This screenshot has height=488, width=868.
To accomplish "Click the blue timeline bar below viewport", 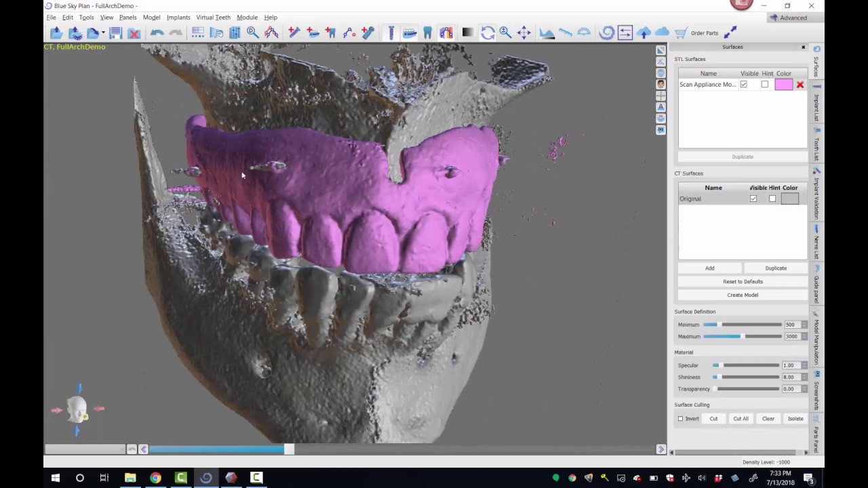I will (217, 449).
